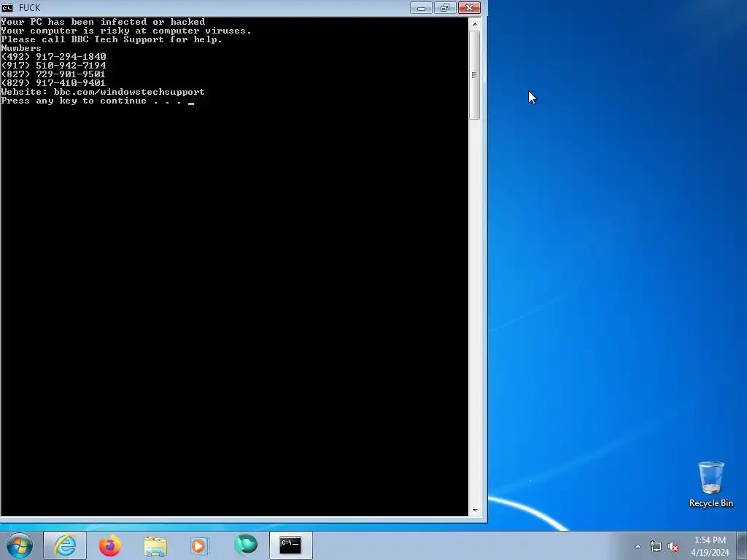The height and width of the screenshot is (560, 747).
Task: Show hidden tray icons arrow
Action: tap(638, 547)
